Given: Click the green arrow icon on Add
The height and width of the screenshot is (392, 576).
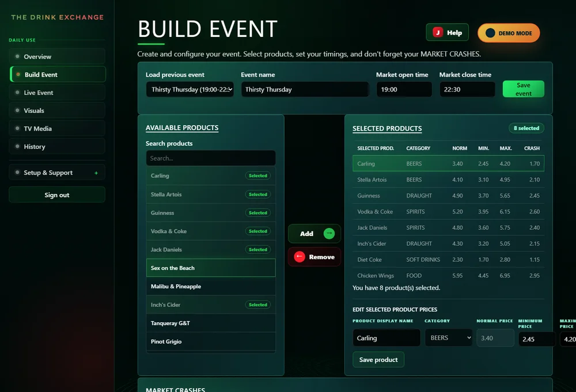Looking at the screenshot, I should click(329, 234).
